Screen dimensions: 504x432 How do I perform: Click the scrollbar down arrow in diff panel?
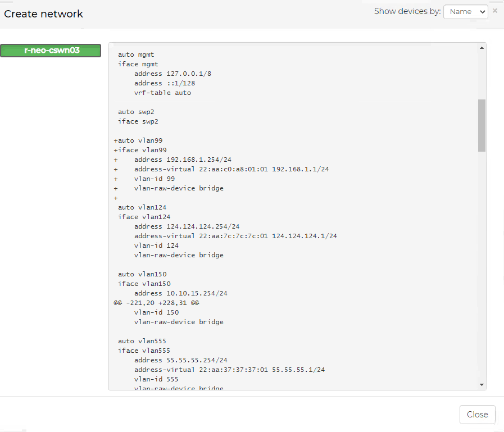click(482, 384)
